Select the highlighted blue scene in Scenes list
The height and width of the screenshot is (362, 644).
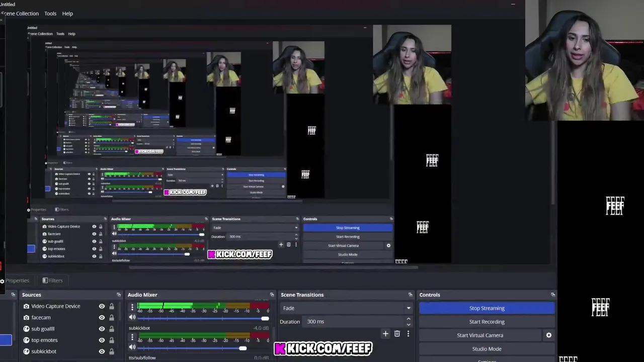coord(6,340)
